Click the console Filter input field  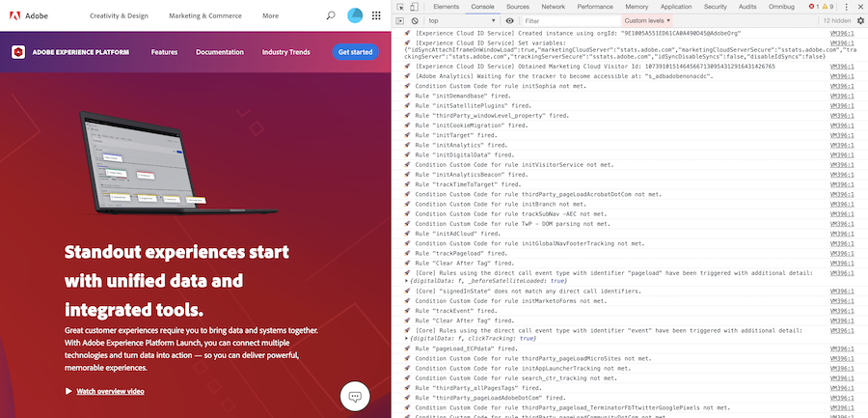(570, 20)
